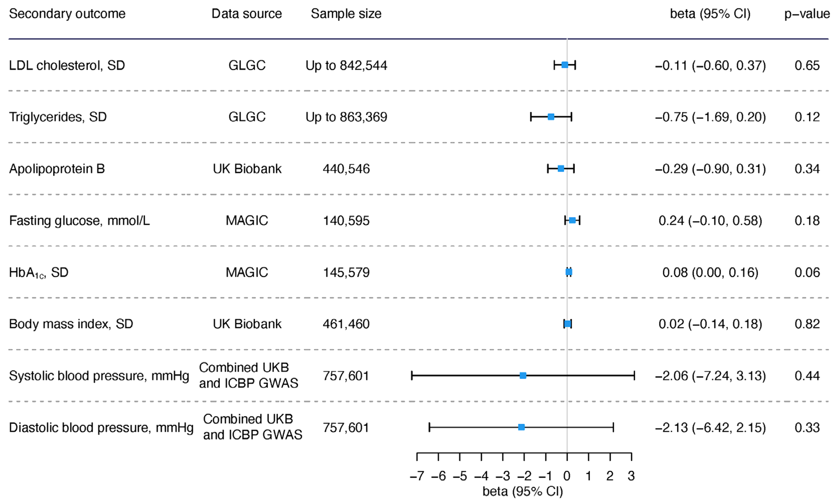Click the HbA1c blue square marker
Screen dimensions: 835x504
pos(569,272)
